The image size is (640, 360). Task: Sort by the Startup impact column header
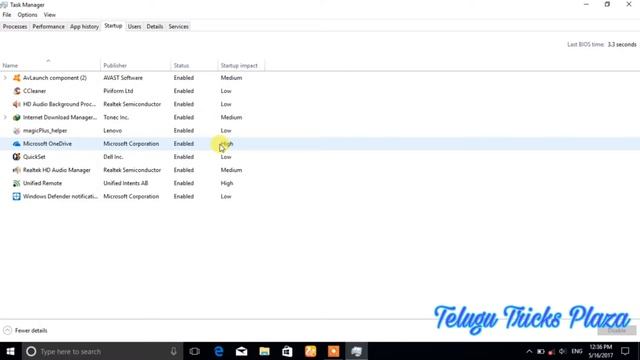tap(241, 65)
